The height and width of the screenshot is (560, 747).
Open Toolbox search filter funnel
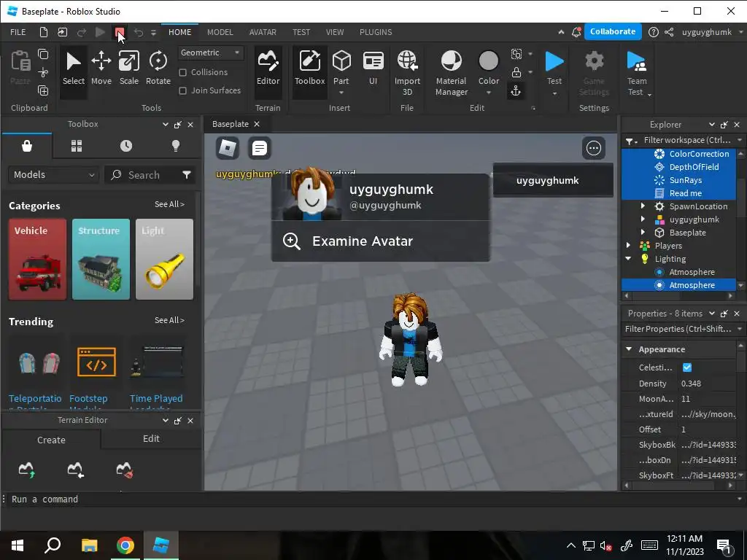[x=187, y=175]
